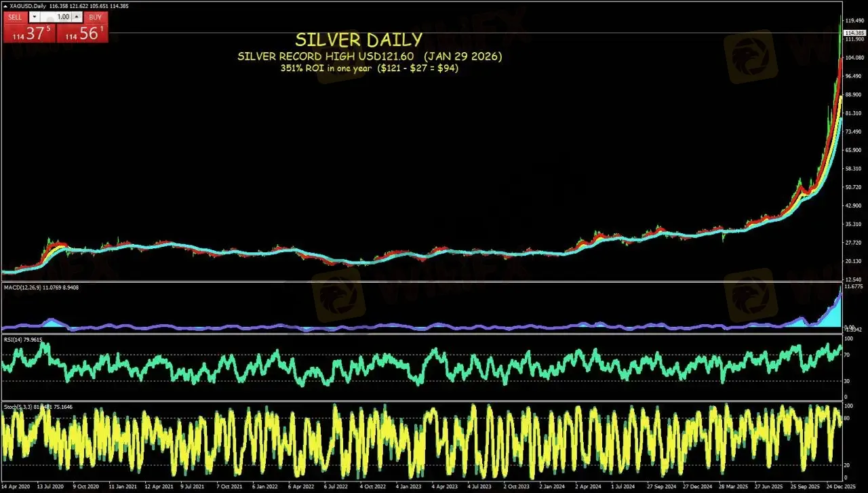Click the XAGUSD,Daily chart title
The height and width of the screenshot is (493, 868).
click(28, 6)
